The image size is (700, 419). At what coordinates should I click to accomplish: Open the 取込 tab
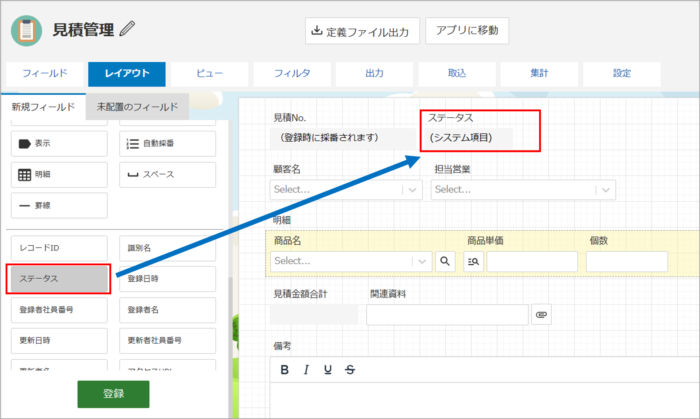click(x=457, y=74)
